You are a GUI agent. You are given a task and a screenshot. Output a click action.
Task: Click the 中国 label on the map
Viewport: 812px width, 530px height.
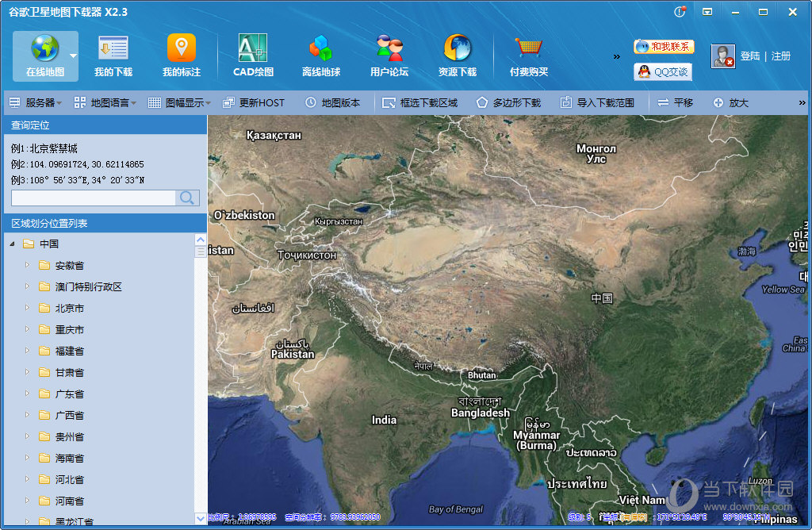coord(602,298)
